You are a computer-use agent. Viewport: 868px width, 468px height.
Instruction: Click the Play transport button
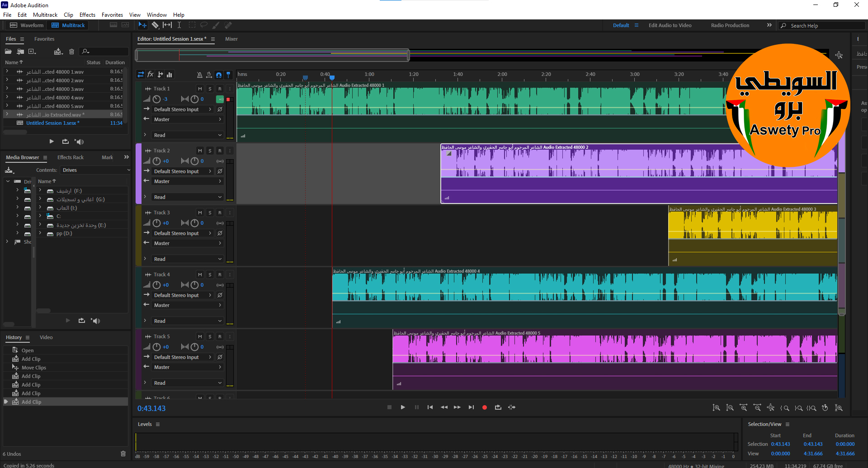pos(403,407)
